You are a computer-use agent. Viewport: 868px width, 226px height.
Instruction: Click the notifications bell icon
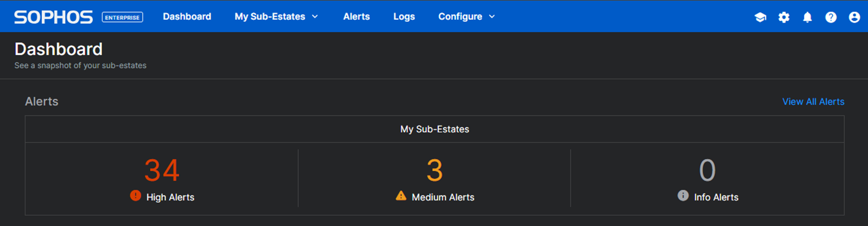[x=807, y=17]
